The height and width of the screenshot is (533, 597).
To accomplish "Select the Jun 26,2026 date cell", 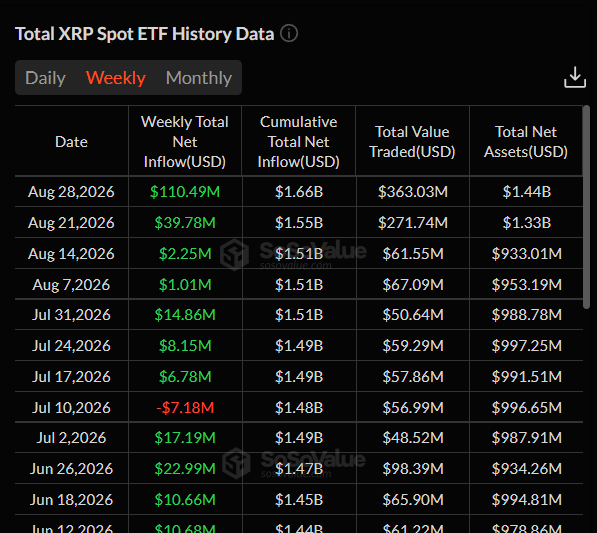I will tap(71, 469).
